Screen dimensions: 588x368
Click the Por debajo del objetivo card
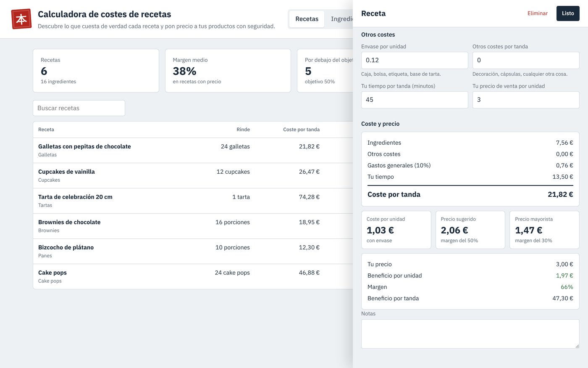pos(325,71)
